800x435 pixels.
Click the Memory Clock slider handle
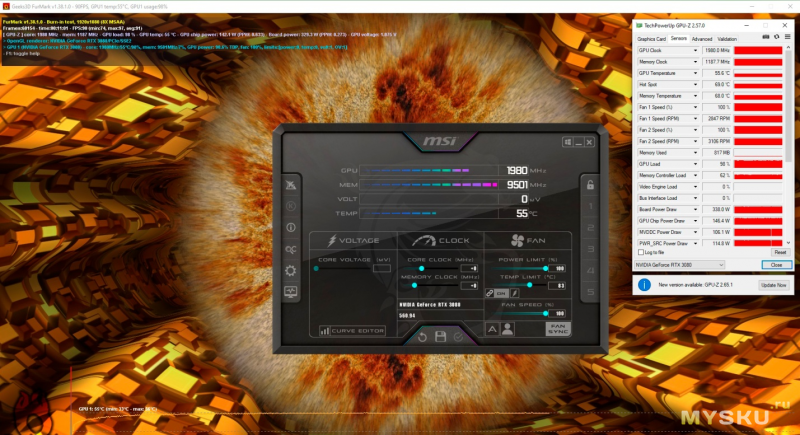414,286
